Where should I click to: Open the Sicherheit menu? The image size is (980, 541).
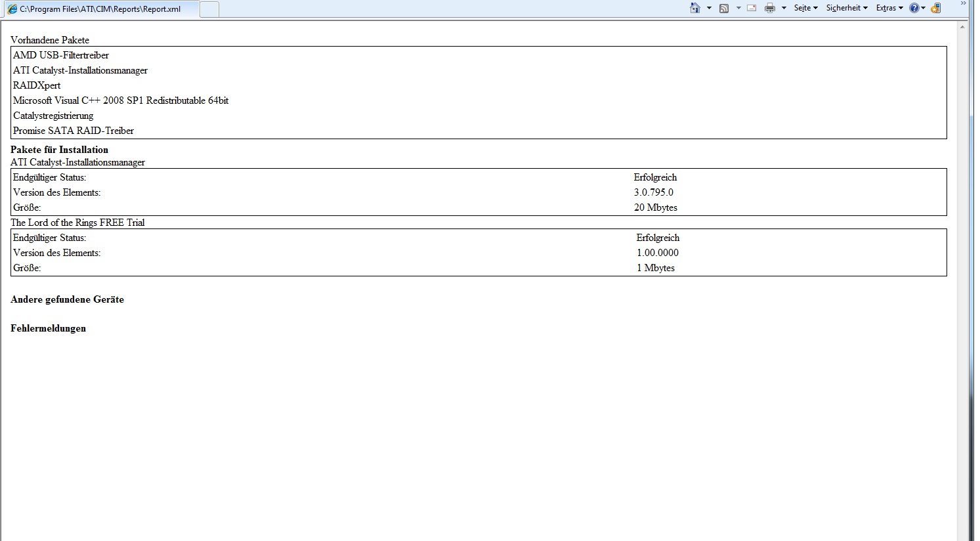[847, 8]
